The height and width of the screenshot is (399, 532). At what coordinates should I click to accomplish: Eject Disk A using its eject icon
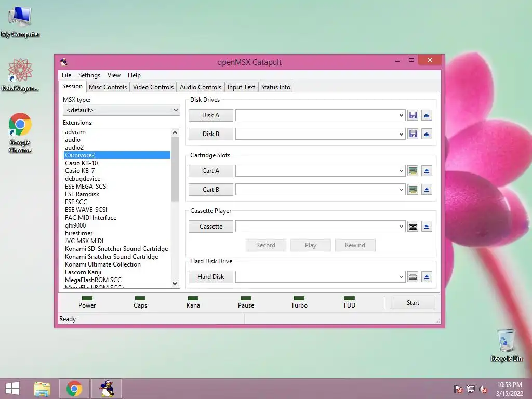pyautogui.click(x=427, y=115)
